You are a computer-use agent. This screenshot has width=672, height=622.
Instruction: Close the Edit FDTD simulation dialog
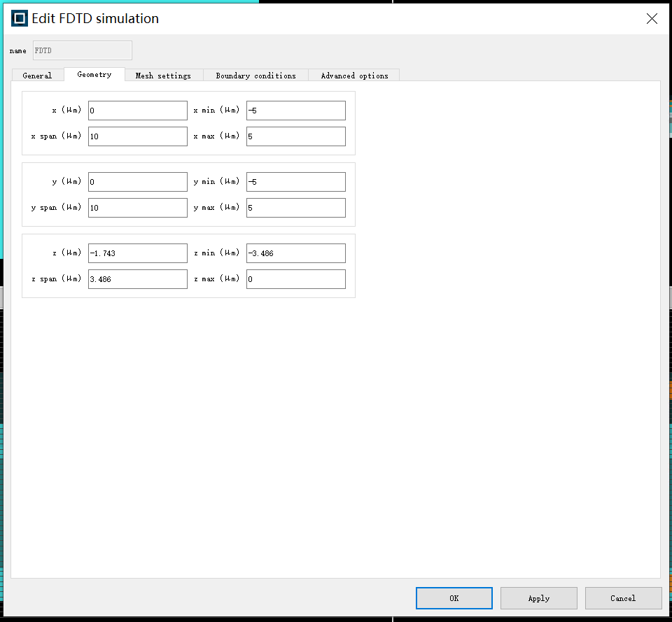point(652,18)
